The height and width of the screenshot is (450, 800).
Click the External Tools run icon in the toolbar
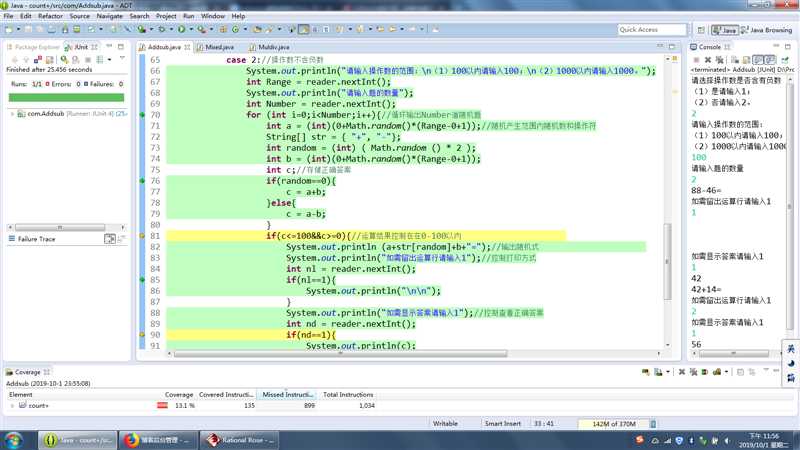coord(201,30)
